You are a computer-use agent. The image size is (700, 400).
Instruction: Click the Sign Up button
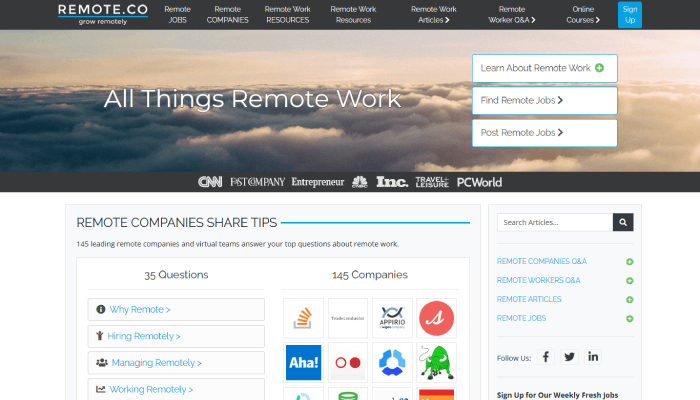(629, 15)
